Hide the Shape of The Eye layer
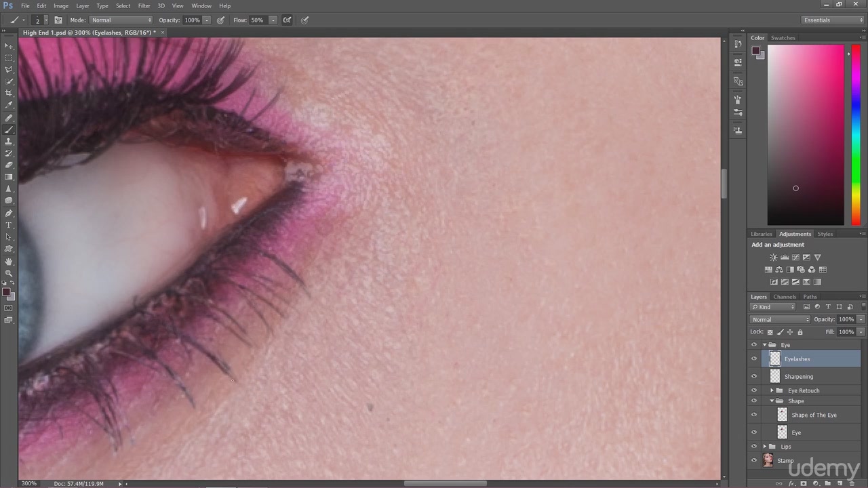 coord(754,415)
